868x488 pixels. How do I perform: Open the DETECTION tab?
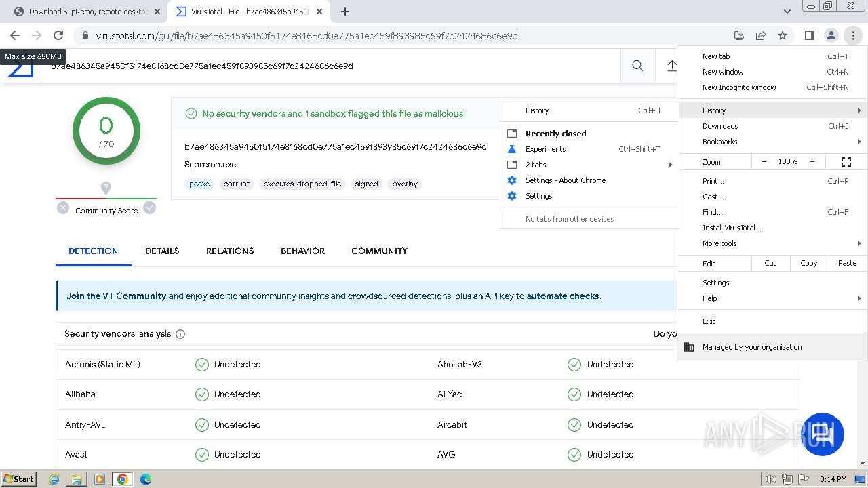coord(94,251)
